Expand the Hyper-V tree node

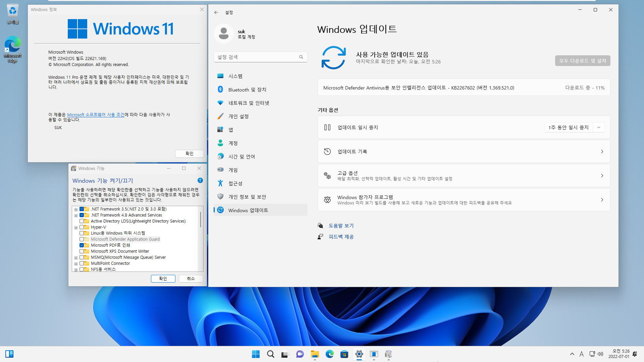pos(76,228)
